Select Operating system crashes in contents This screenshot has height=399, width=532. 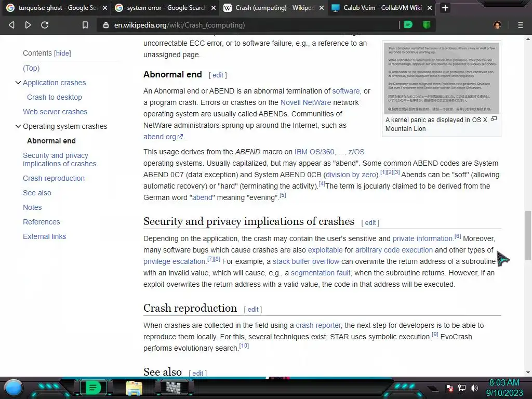tap(65, 127)
